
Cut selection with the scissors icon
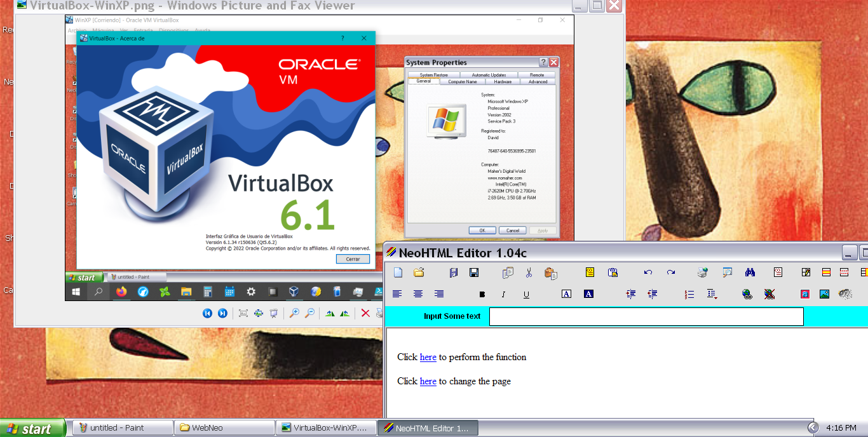[529, 272]
